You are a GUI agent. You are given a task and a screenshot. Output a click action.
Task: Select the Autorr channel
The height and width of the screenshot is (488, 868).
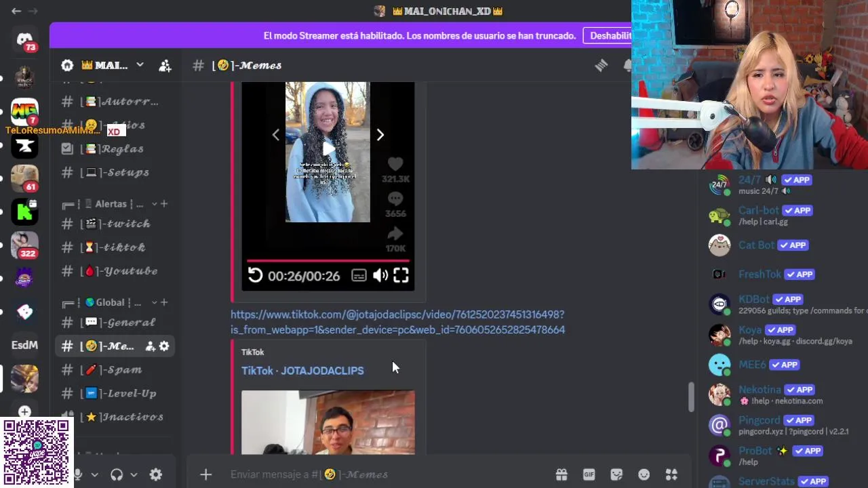(x=114, y=102)
